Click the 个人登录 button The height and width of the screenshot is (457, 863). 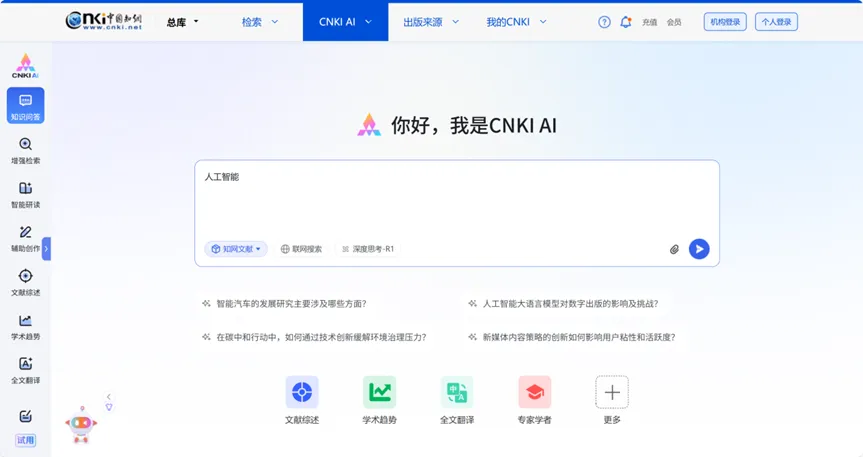pyautogui.click(x=776, y=22)
